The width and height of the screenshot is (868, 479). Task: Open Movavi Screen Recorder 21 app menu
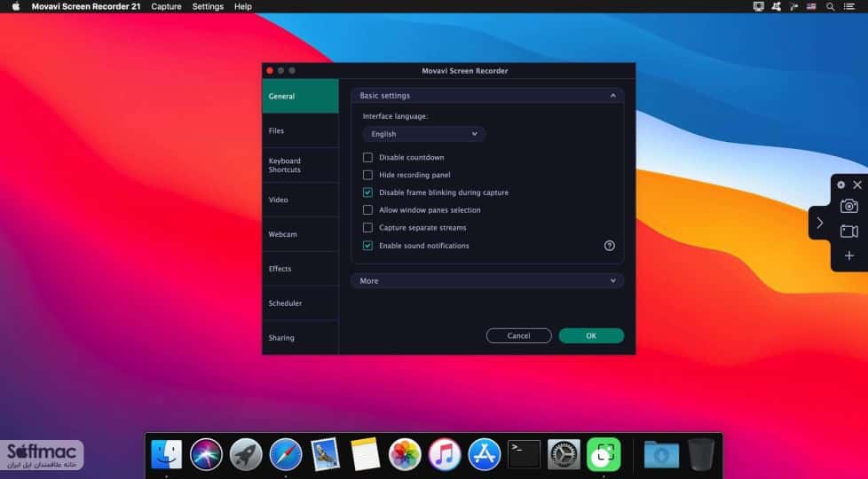(86, 6)
